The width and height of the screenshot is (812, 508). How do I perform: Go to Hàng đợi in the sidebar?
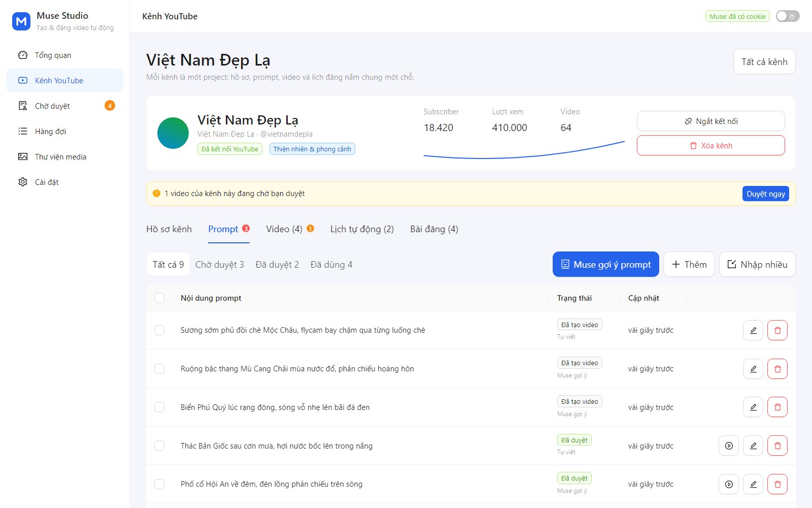tap(64, 131)
